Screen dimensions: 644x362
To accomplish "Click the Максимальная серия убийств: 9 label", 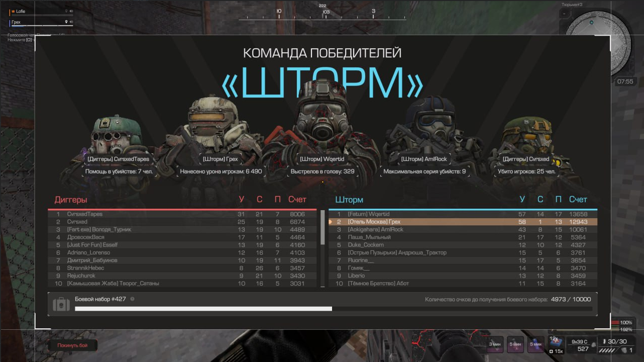I will (424, 171).
